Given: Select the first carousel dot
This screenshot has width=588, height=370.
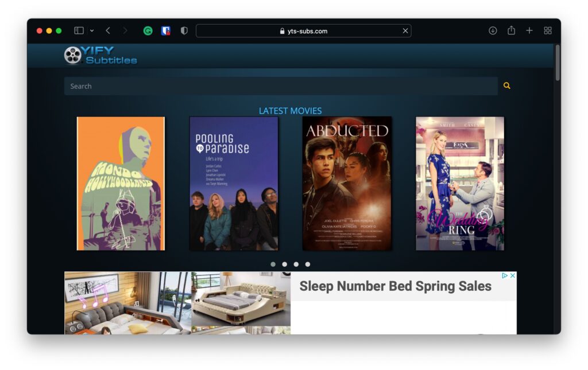Looking at the screenshot, I should tap(273, 264).
